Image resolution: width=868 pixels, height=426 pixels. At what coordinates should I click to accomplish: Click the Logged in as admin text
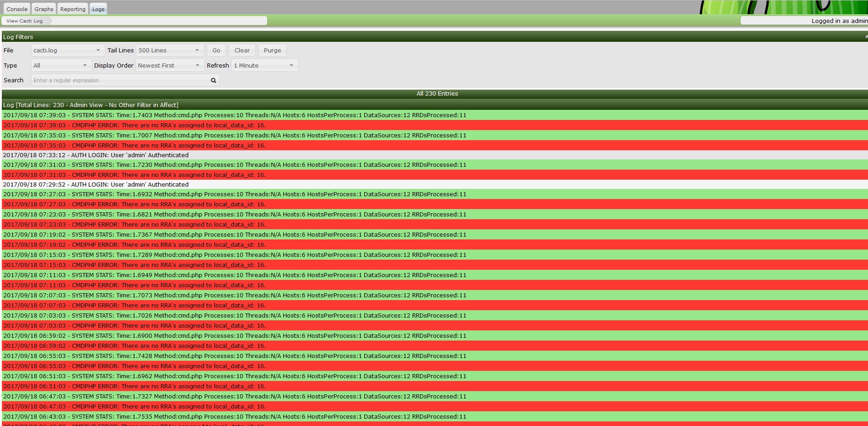click(x=839, y=21)
